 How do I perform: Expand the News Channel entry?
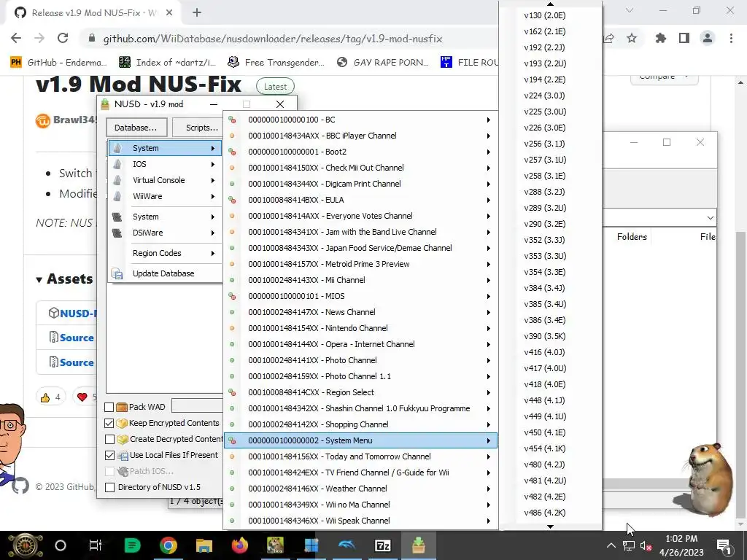[360, 312]
